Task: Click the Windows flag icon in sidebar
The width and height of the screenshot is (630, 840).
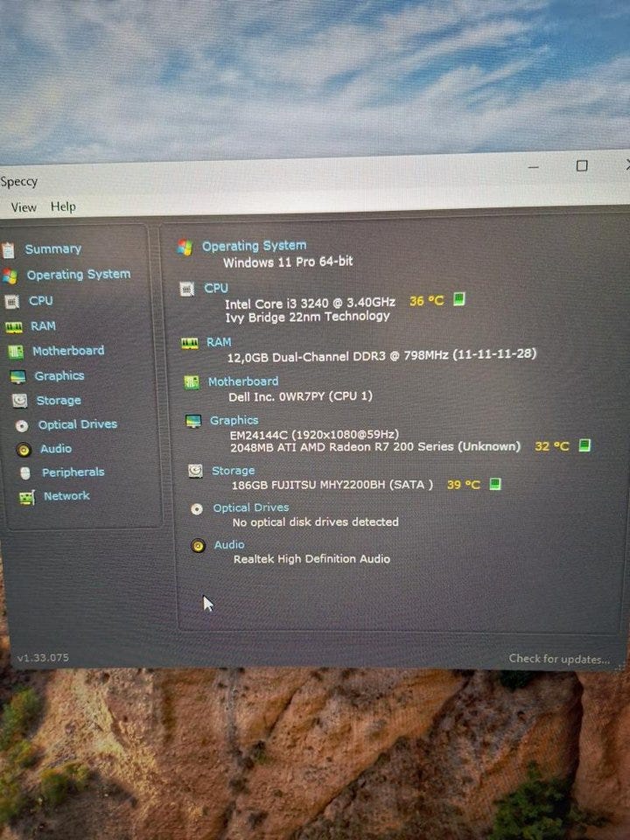Action: point(10,276)
